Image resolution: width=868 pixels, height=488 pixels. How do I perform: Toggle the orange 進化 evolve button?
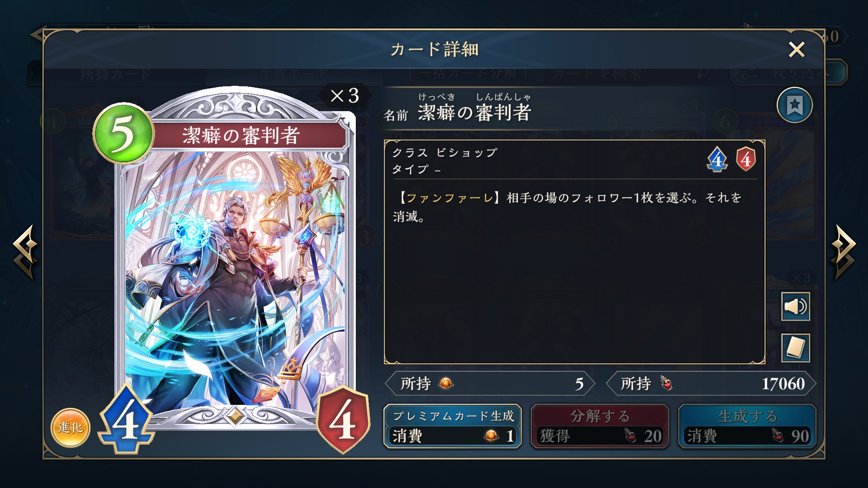pos(70,427)
